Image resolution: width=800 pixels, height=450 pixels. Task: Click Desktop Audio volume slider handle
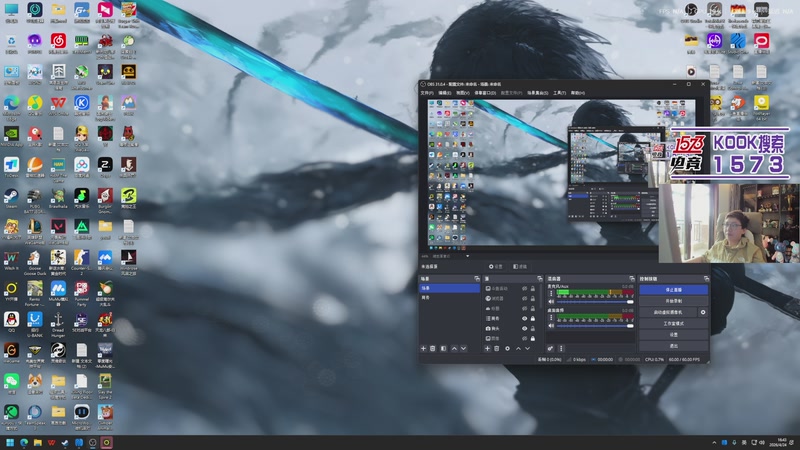pyautogui.click(x=630, y=326)
